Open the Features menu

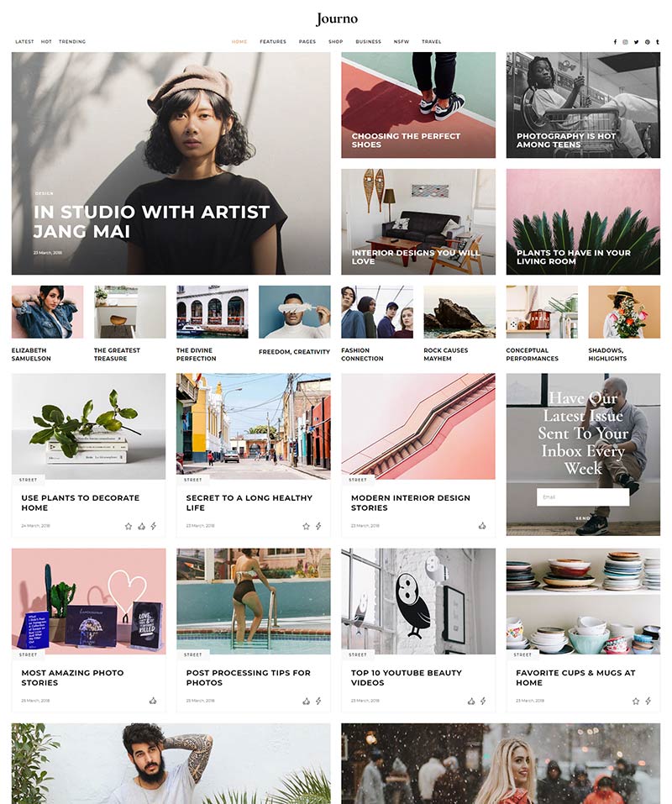[x=273, y=42]
